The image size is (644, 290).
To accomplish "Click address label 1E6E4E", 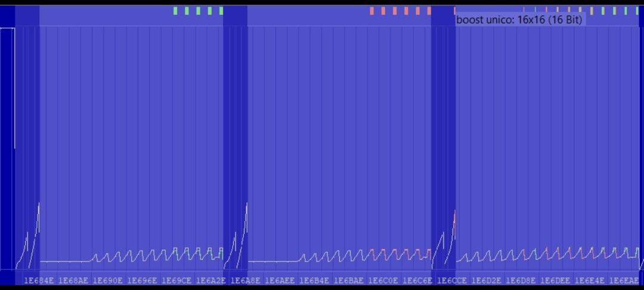I will (x=589, y=280).
